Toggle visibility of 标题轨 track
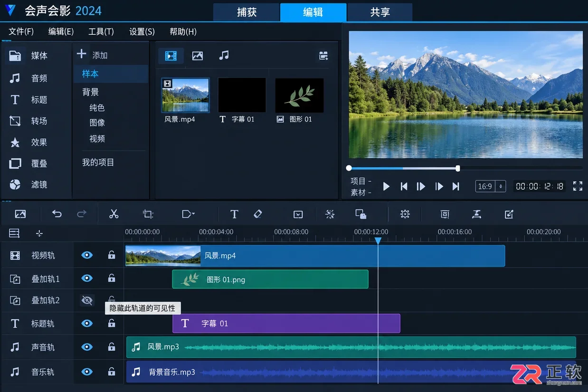 tap(87, 324)
